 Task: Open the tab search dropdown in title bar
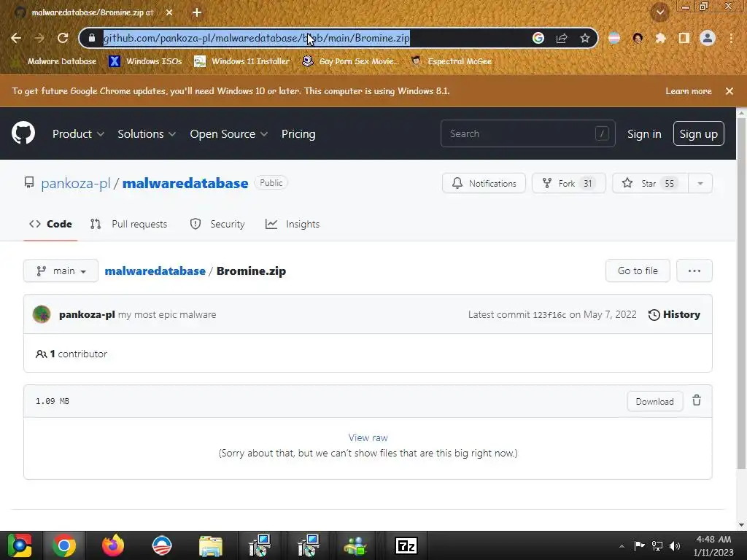[660, 12]
